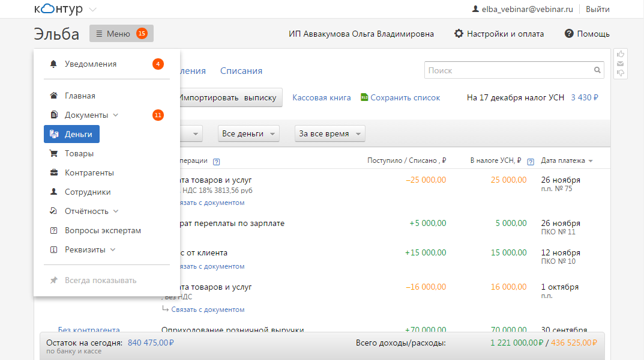Switch to the Списания tab
The image size is (644, 360).
(x=241, y=71)
